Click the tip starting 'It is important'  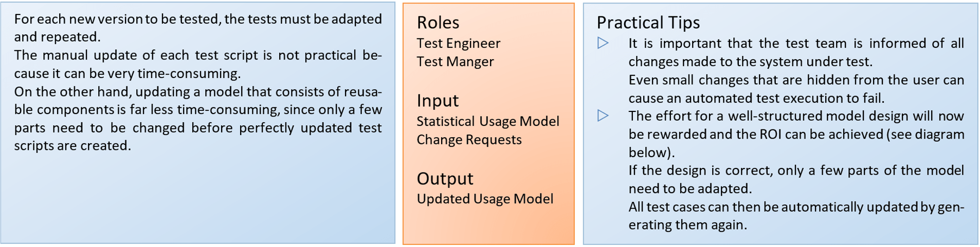[795, 43]
